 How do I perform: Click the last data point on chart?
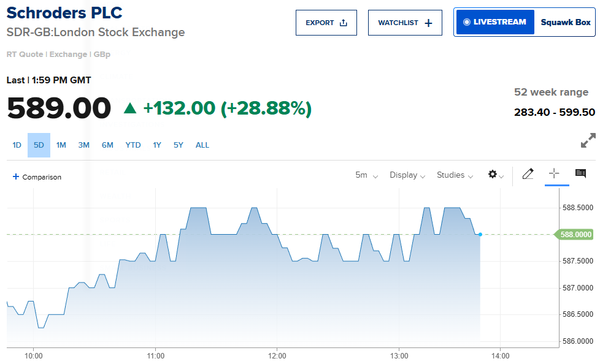[480, 234]
